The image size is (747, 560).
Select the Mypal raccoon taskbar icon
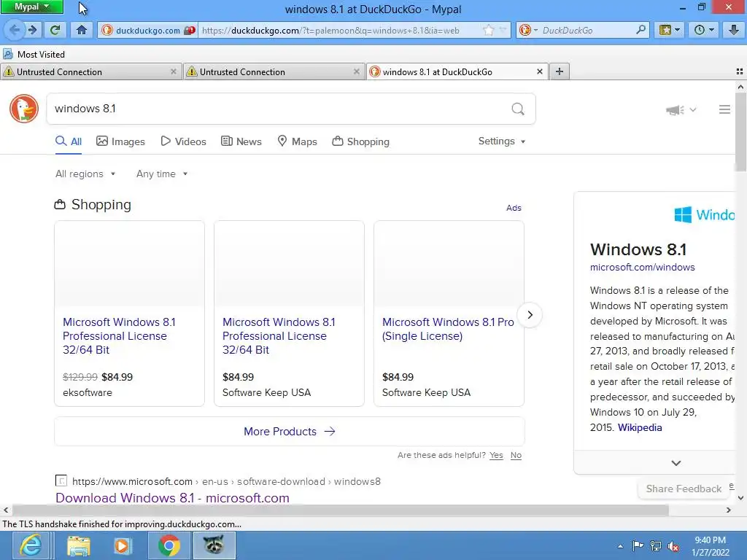pyautogui.click(x=214, y=545)
